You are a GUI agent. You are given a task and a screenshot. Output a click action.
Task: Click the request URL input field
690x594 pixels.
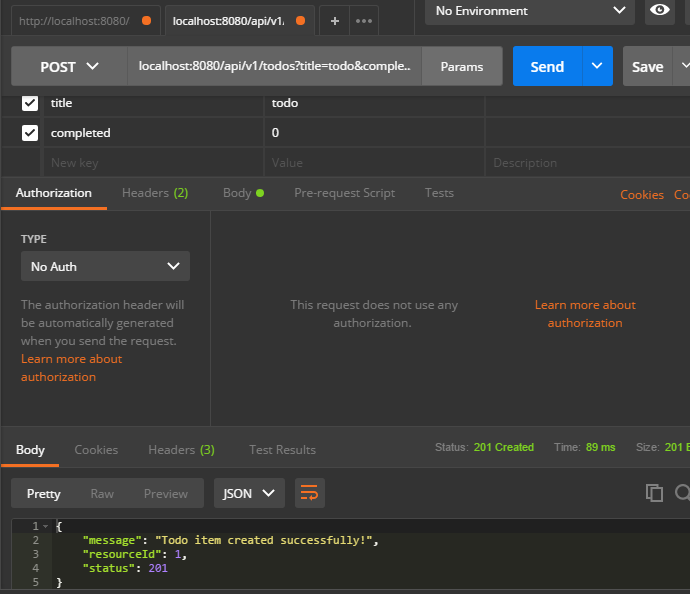[x=275, y=66]
